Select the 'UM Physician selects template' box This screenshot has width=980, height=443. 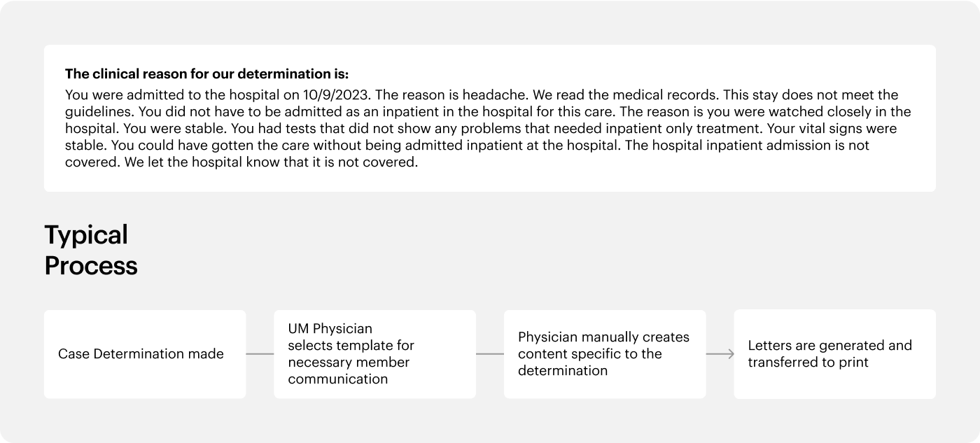coord(374,354)
